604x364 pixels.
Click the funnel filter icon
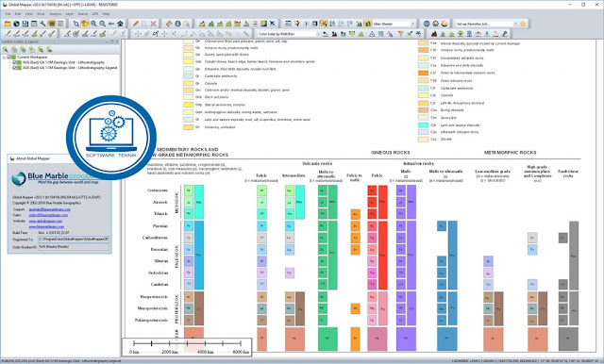click(x=400, y=34)
